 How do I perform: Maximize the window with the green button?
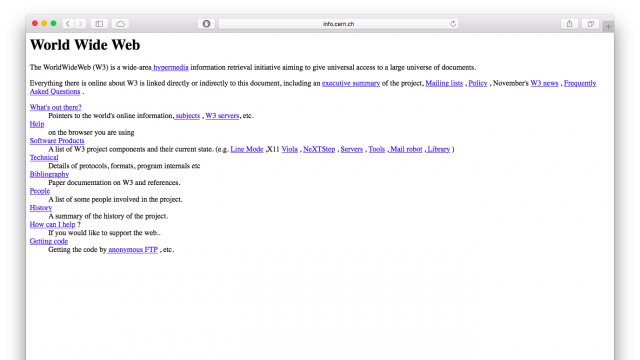53,23
